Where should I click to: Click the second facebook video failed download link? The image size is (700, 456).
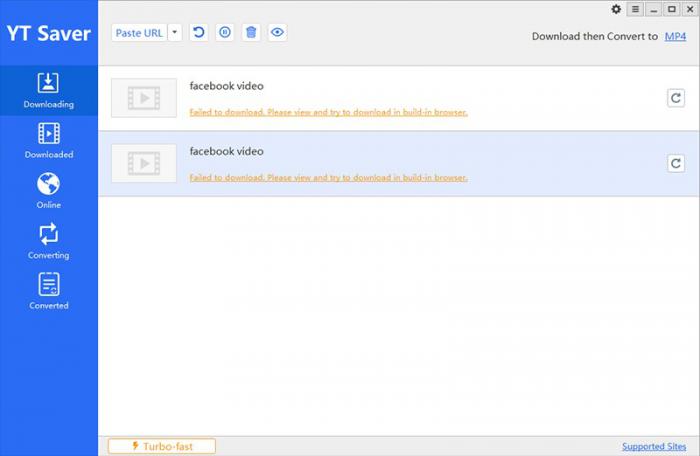[x=329, y=178]
